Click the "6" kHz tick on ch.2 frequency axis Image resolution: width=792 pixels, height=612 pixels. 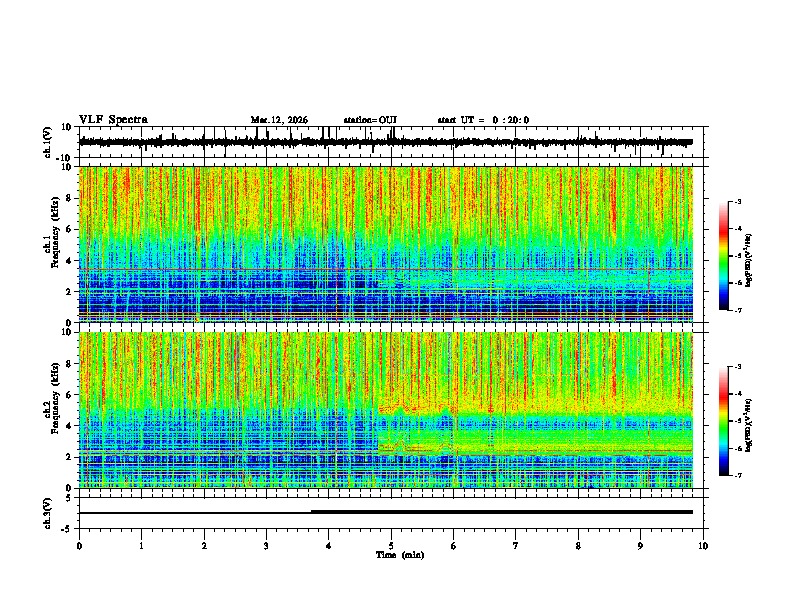(x=71, y=395)
